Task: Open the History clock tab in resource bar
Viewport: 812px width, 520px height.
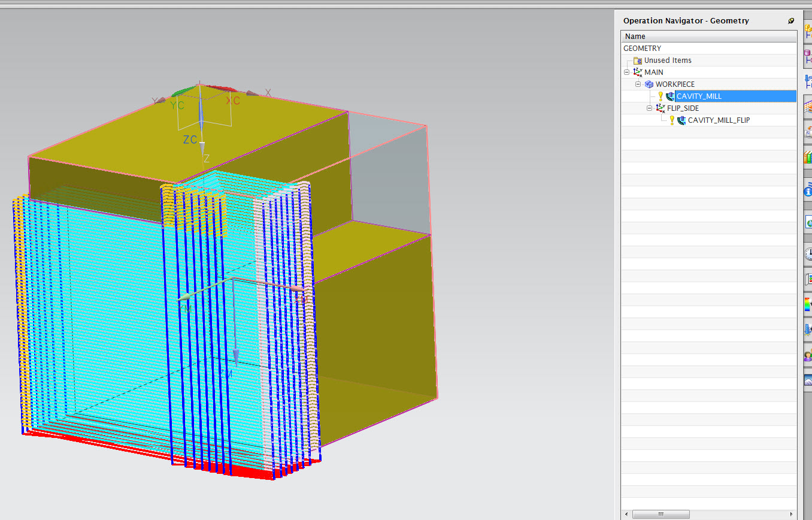Action: [x=808, y=254]
